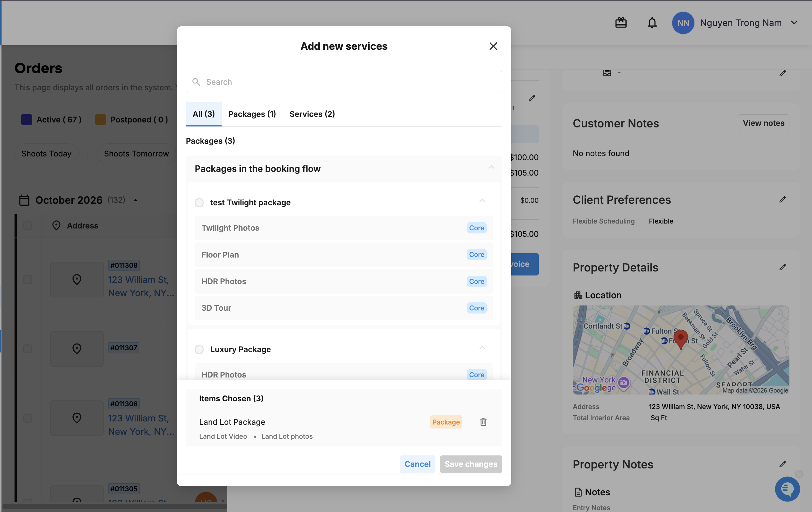Edit Client Preferences pencil icon
The width and height of the screenshot is (812, 512).
pos(782,199)
